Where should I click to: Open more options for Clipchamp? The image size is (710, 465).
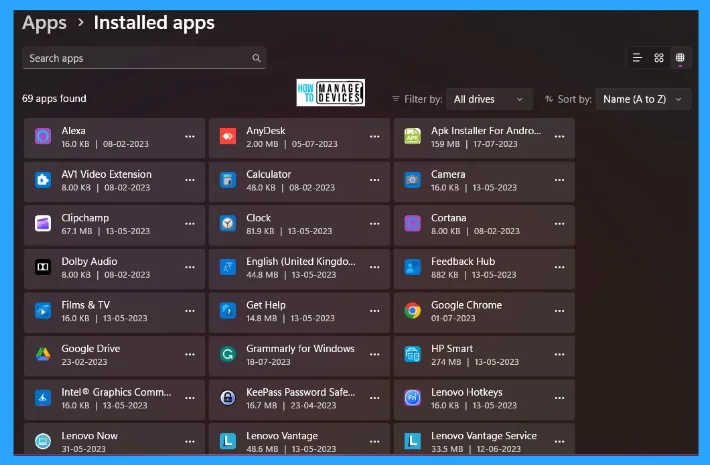[x=190, y=224]
